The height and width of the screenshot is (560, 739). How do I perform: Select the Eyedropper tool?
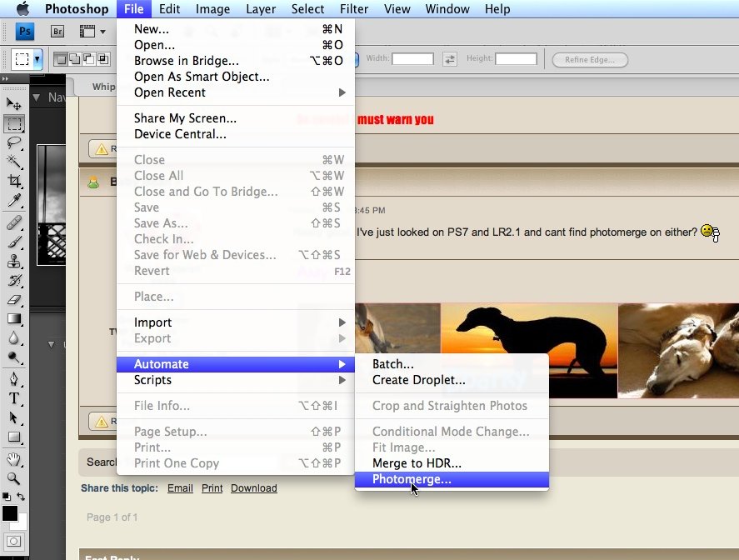[x=13, y=200]
